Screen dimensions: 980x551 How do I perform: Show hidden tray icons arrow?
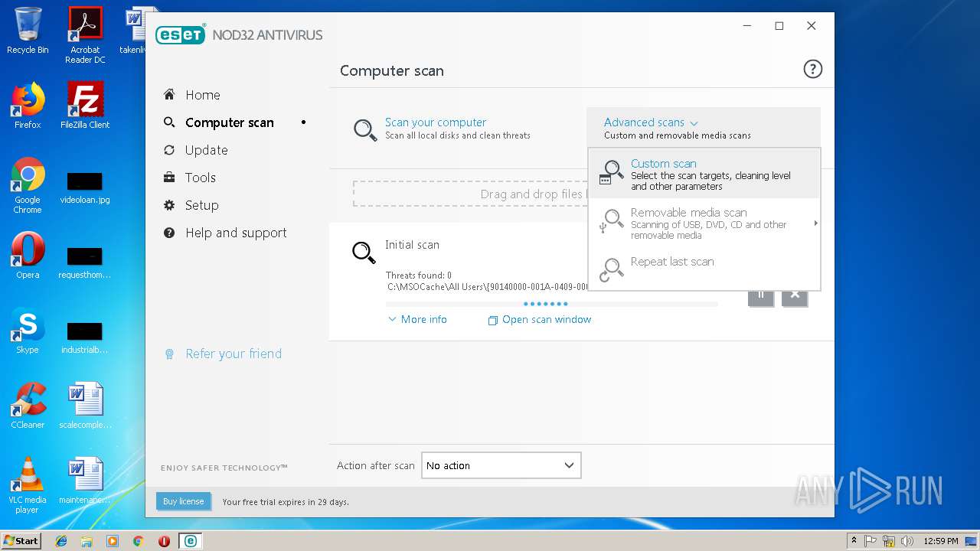[x=854, y=541]
